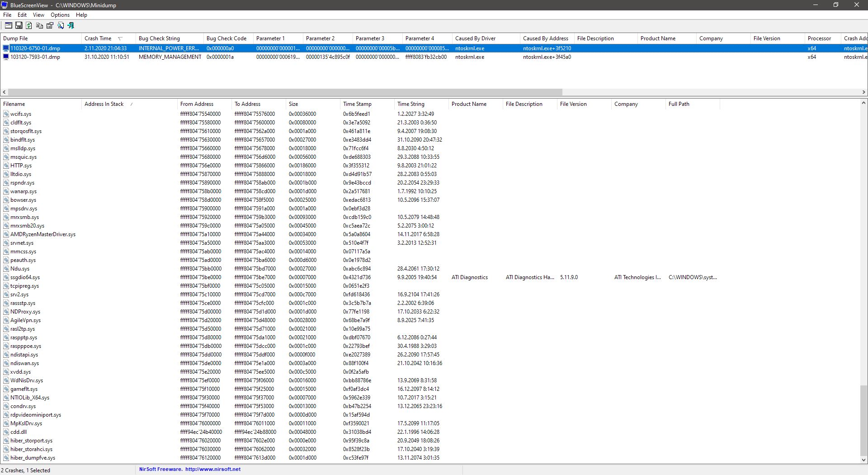Image resolution: width=868 pixels, height=475 pixels.
Task: Open the View menu
Action: pos(38,15)
